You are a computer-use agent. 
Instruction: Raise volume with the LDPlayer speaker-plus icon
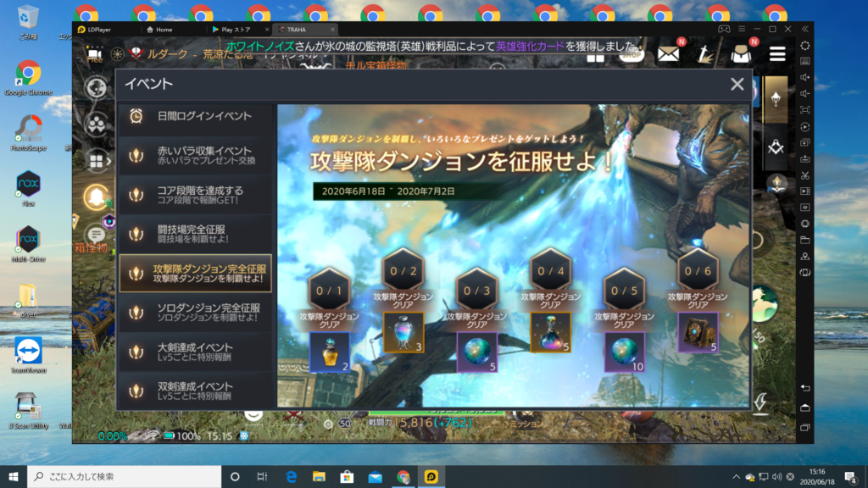805,77
